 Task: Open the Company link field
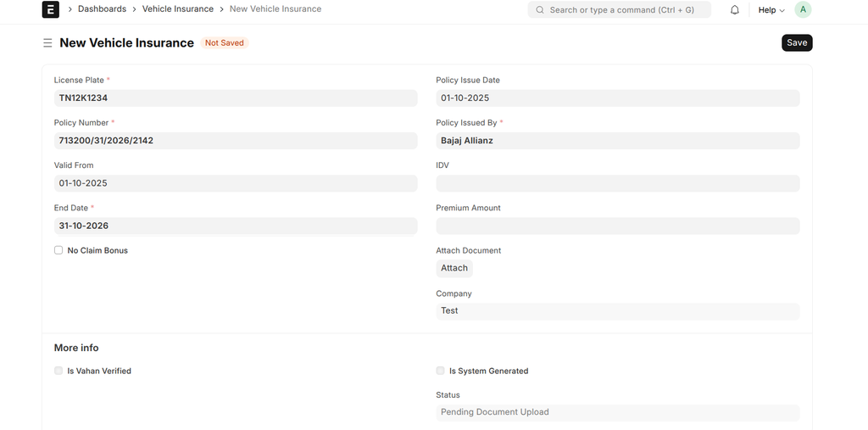pos(617,311)
